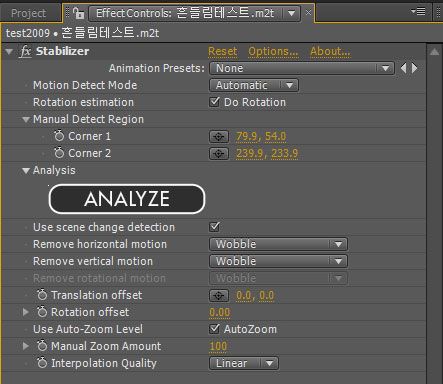Toggle the panel lock icon
The height and width of the screenshot is (384, 443).
tap(79, 13)
